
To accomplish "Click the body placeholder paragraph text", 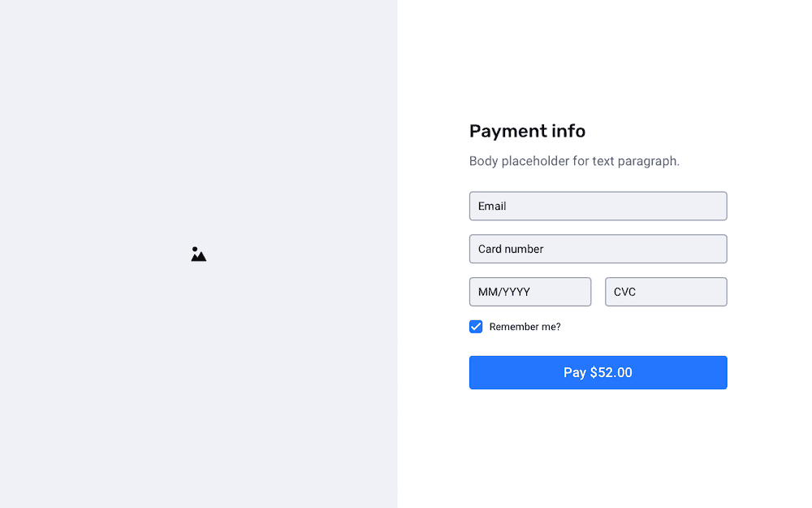I will [574, 161].
